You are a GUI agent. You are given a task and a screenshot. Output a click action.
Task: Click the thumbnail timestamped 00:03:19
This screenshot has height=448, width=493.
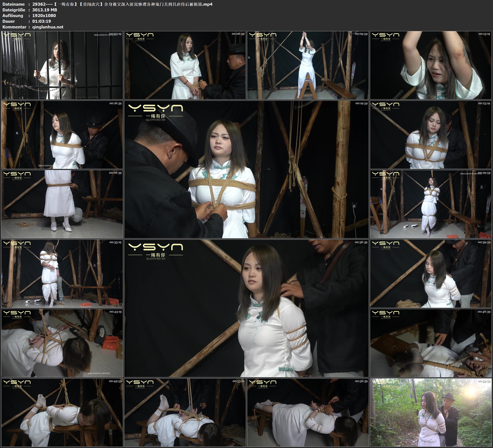[62, 65]
